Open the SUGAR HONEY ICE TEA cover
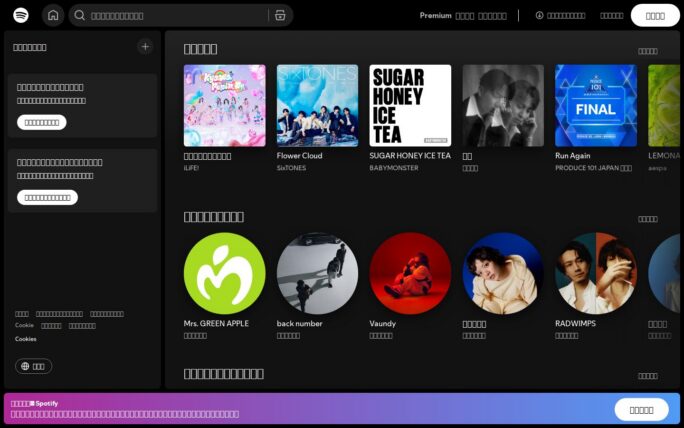 click(410, 106)
